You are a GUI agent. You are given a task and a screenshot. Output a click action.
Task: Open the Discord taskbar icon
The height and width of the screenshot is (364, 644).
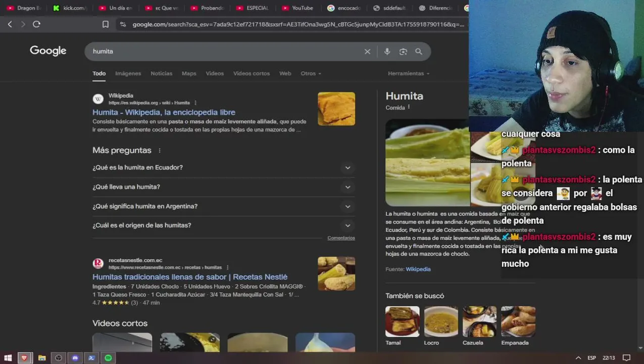75,358
